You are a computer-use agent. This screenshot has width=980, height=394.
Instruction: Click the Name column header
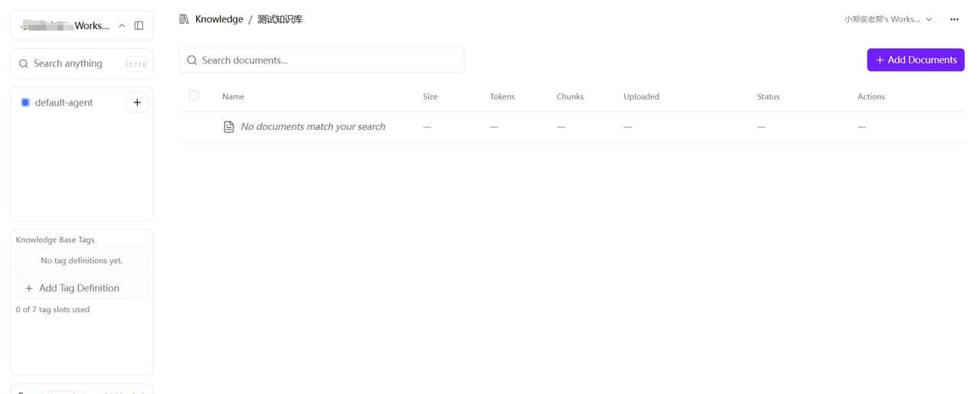click(x=233, y=96)
